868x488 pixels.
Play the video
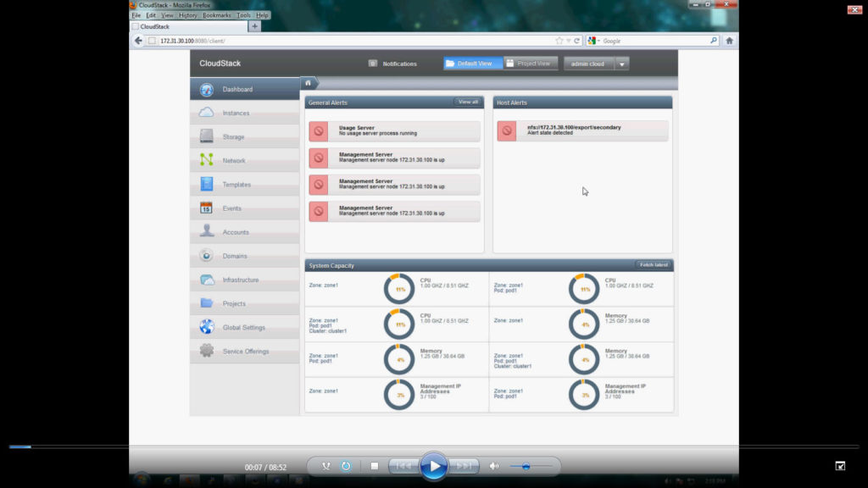click(x=433, y=467)
